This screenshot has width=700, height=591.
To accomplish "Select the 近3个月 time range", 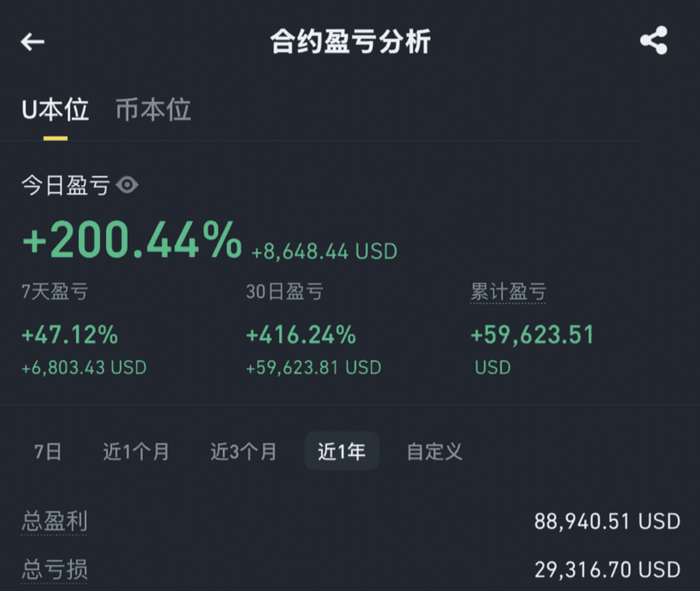I will coord(244,452).
